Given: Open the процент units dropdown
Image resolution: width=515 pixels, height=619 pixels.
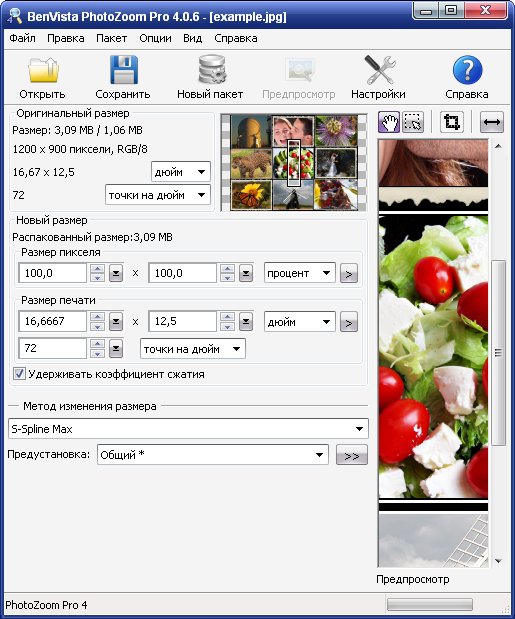Looking at the screenshot, I should (x=300, y=273).
